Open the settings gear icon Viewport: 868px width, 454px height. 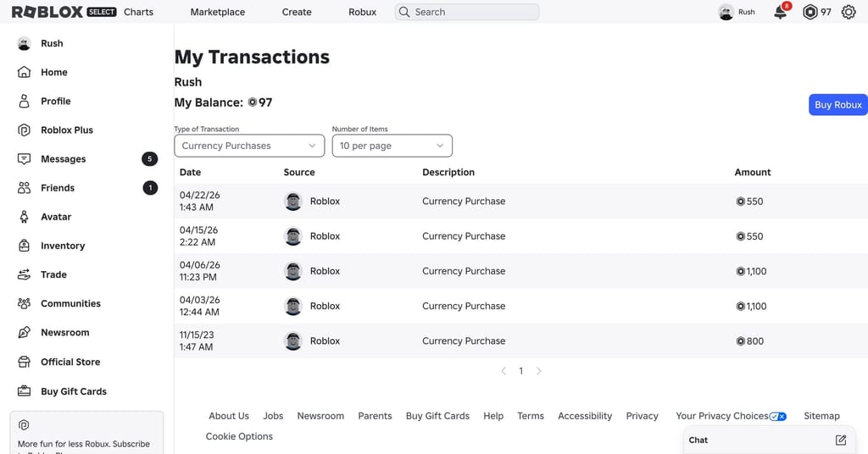[x=849, y=12]
